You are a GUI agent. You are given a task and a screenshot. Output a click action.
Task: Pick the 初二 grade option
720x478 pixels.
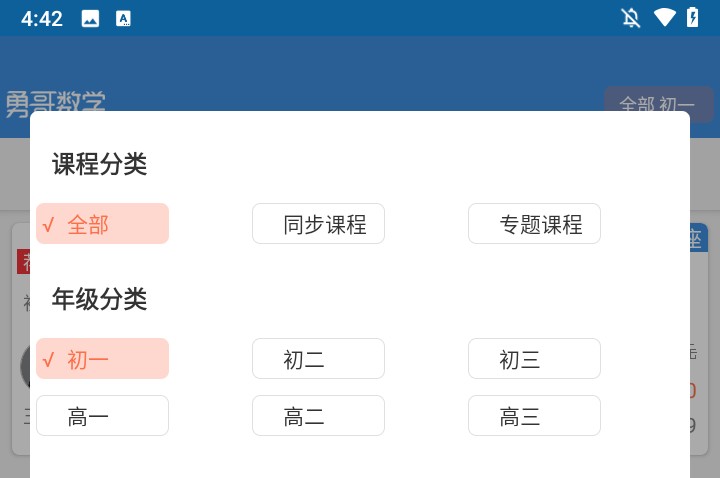pos(318,359)
